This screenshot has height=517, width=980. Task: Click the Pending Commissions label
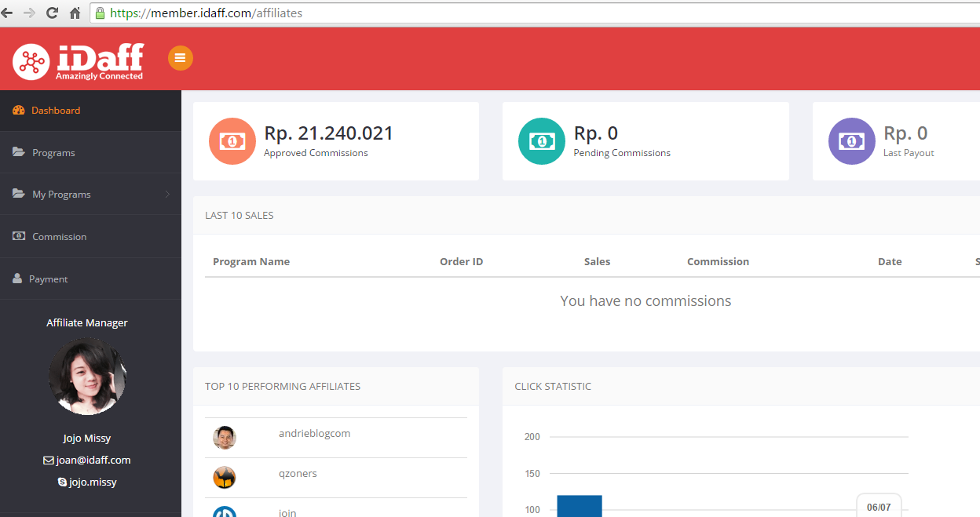[x=622, y=153]
